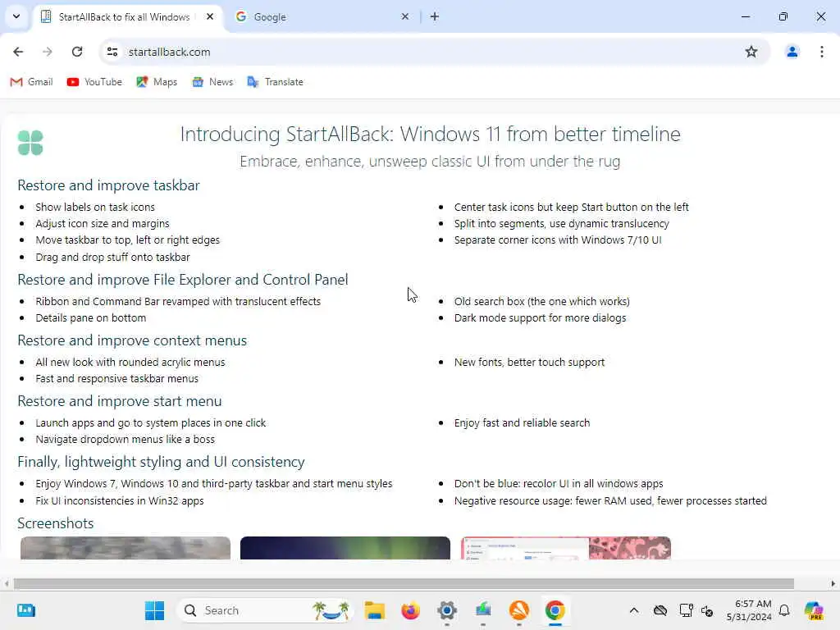Open the clock showing 6:57 AM
The height and width of the screenshot is (630, 840).
(749, 610)
